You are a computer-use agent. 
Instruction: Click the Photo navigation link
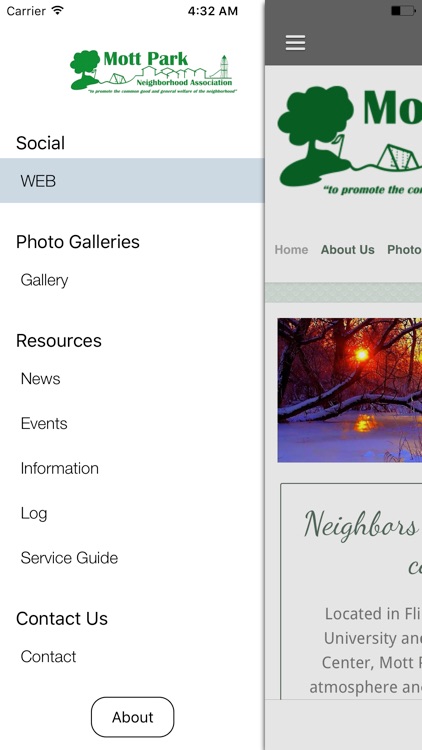pos(404,250)
